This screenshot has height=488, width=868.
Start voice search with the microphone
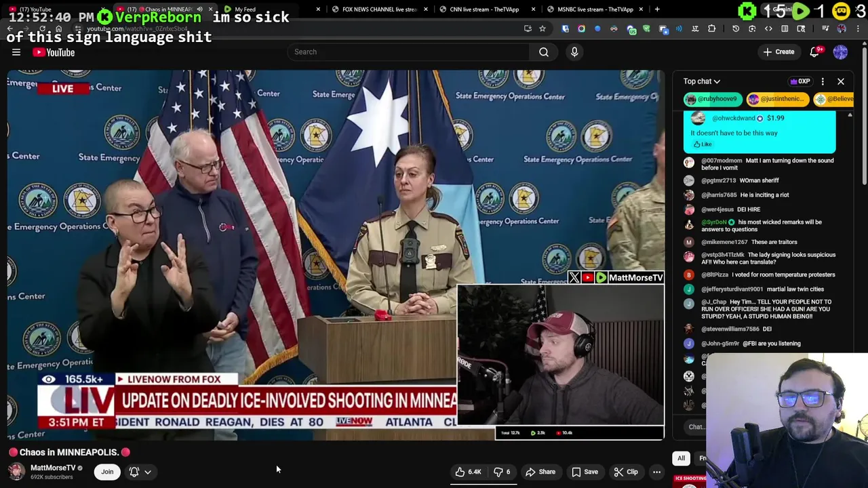tap(574, 52)
